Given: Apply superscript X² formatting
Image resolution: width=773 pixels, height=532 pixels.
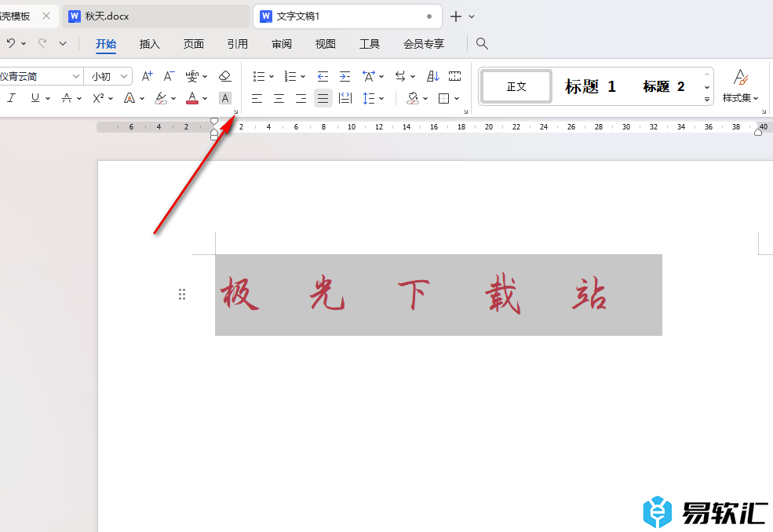Looking at the screenshot, I should [98, 98].
